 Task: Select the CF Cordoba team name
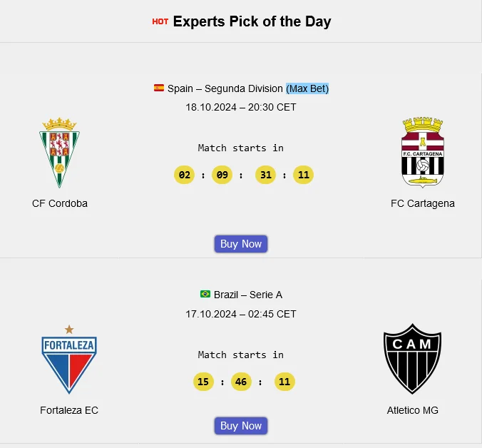point(60,203)
